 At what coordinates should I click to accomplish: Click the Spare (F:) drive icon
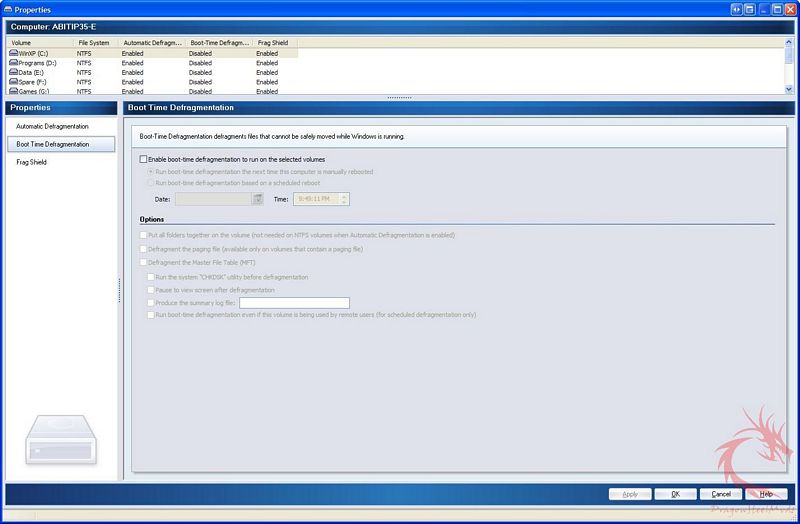tap(13, 82)
